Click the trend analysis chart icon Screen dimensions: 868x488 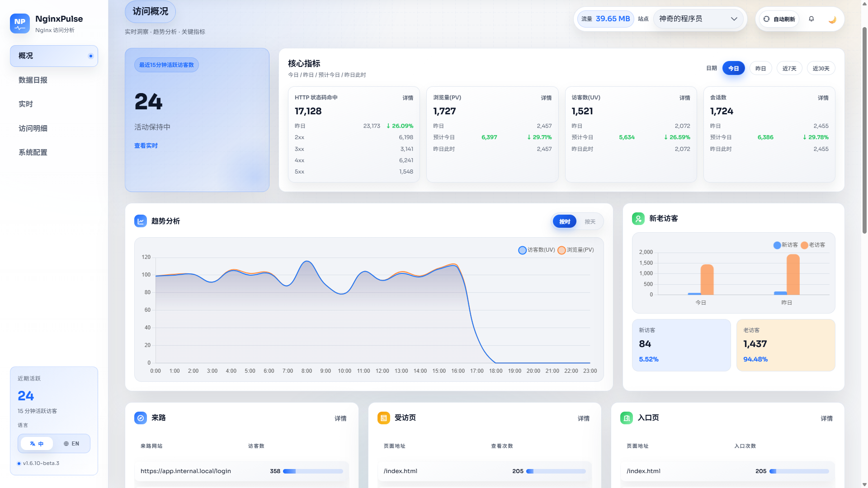pos(141,221)
